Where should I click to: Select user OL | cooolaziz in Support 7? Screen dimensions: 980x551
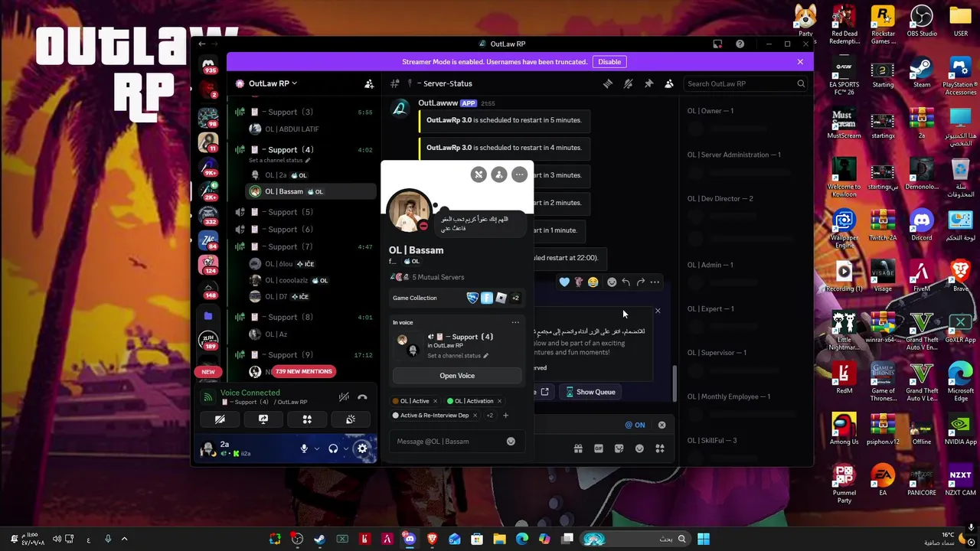(x=312, y=280)
